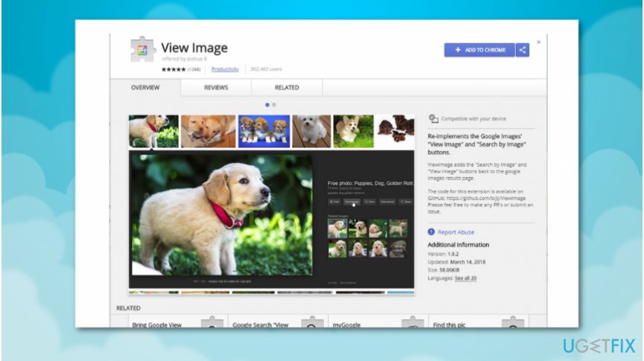Viewport: 644px width, 361px height.
Task: Click the Report Abuse link
Action: click(456, 232)
